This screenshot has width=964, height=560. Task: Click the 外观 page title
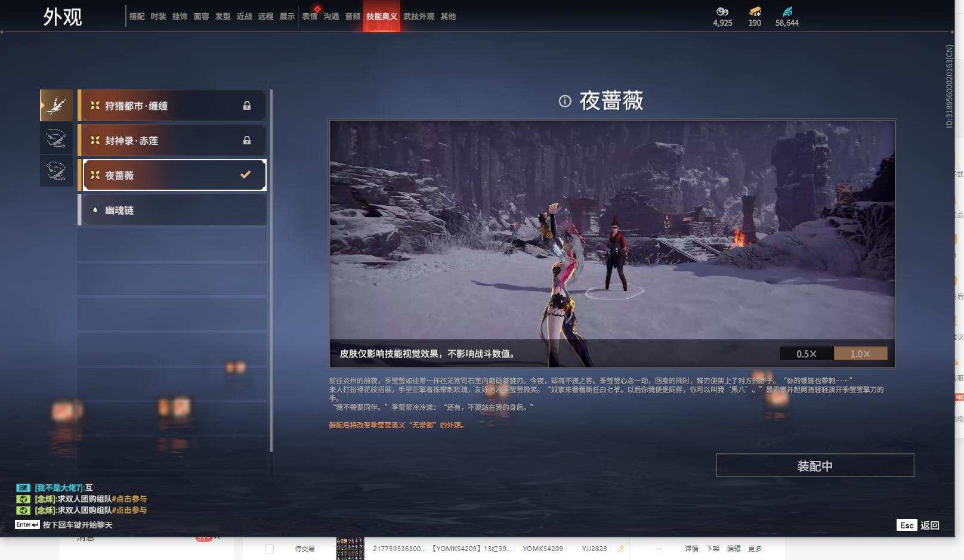(63, 17)
